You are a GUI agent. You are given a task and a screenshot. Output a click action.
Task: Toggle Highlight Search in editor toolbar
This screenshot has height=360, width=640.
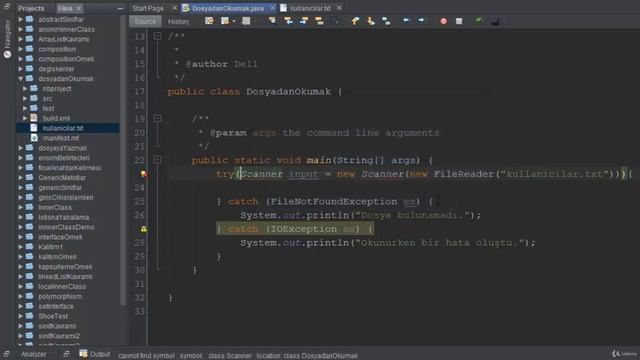319,21
